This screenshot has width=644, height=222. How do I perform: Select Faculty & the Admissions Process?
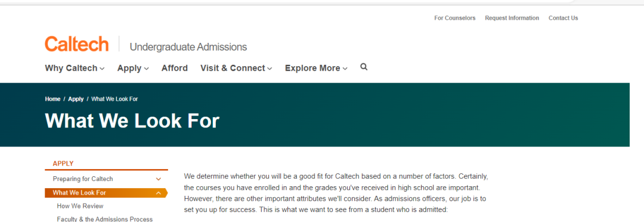click(x=105, y=219)
